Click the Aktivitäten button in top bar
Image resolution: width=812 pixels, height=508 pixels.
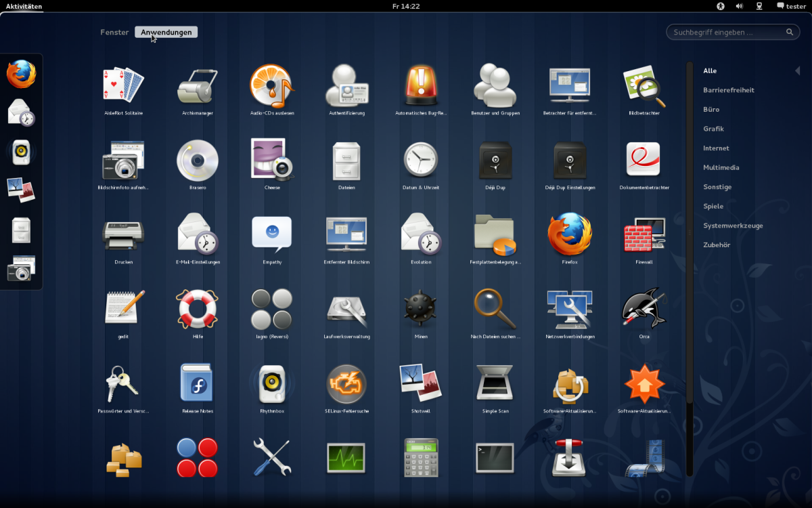point(24,6)
